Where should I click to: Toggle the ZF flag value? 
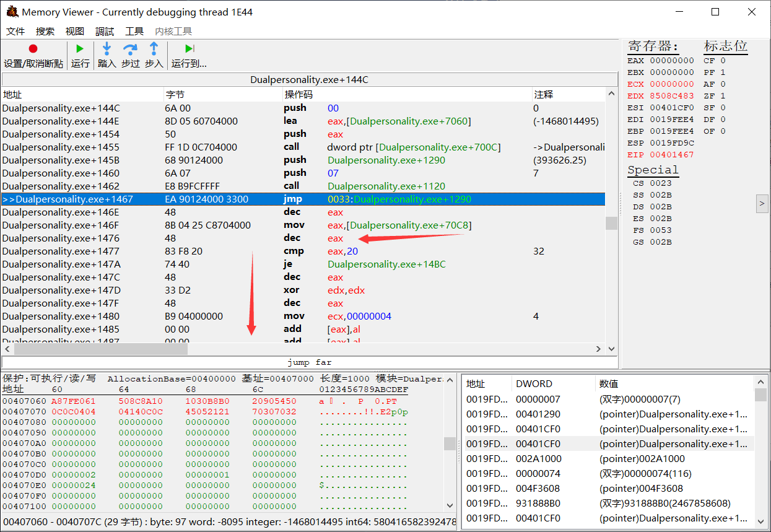(x=723, y=96)
